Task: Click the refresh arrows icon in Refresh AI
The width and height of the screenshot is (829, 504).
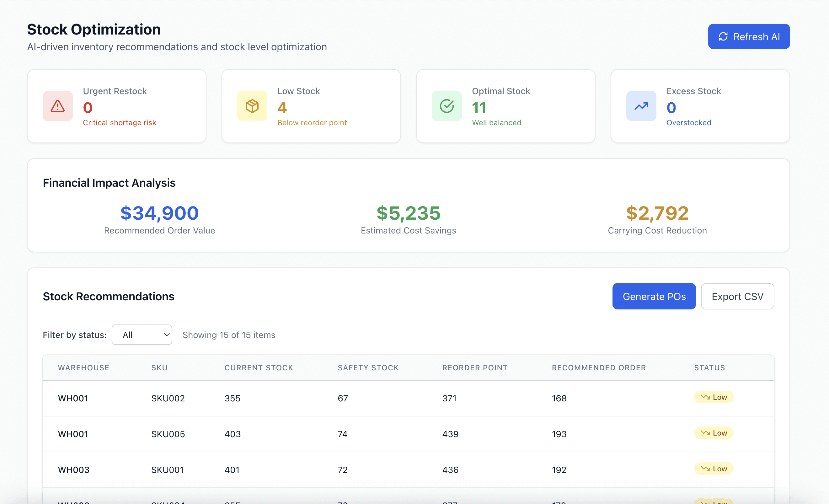Action: pyautogui.click(x=723, y=37)
